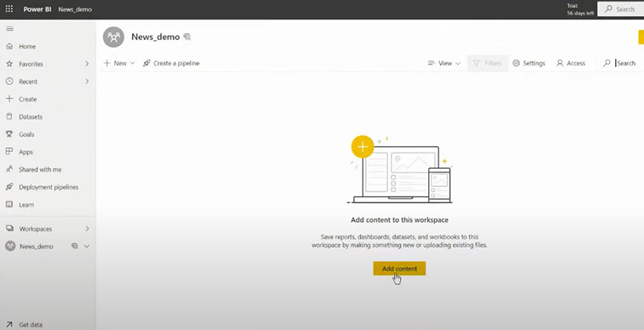Click the "Add content to this workspace" heading
644x330 pixels.
click(x=399, y=220)
